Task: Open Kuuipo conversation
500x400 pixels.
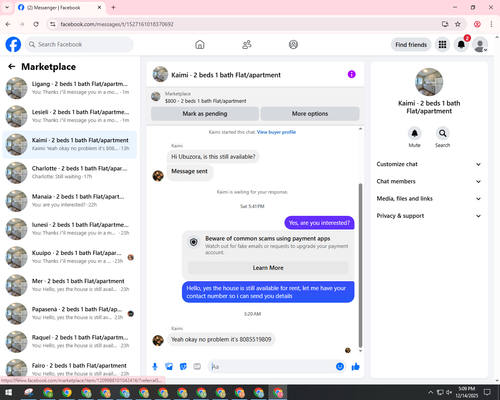Action: point(70,257)
